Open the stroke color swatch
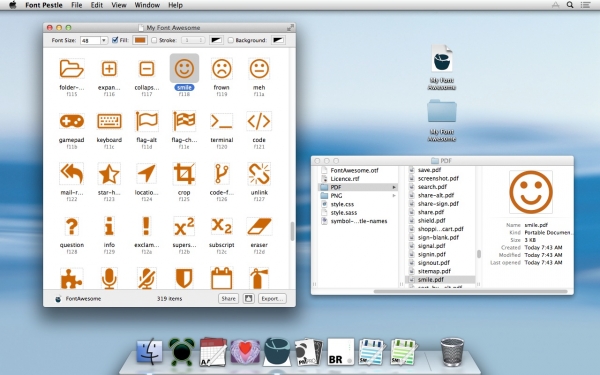This screenshot has width=600, height=375. (x=216, y=40)
